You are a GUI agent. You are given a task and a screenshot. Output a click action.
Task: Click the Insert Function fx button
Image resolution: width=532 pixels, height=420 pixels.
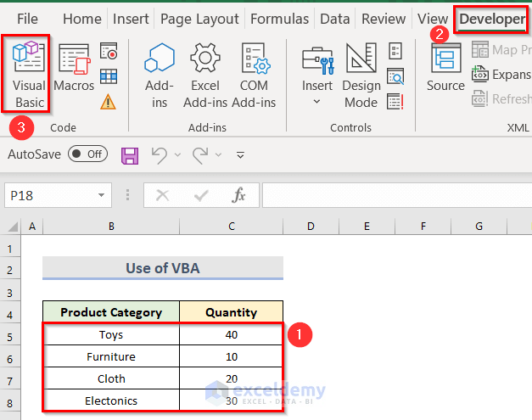[239, 195]
